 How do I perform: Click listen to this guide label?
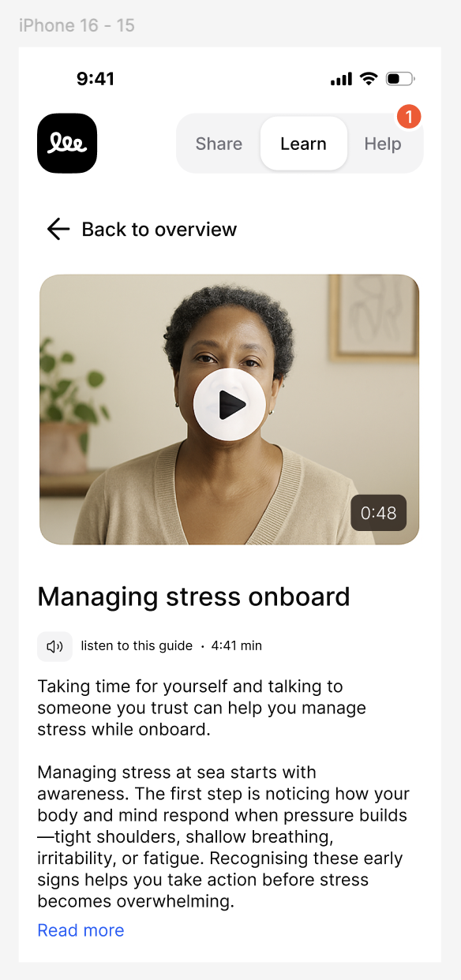[137, 645]
